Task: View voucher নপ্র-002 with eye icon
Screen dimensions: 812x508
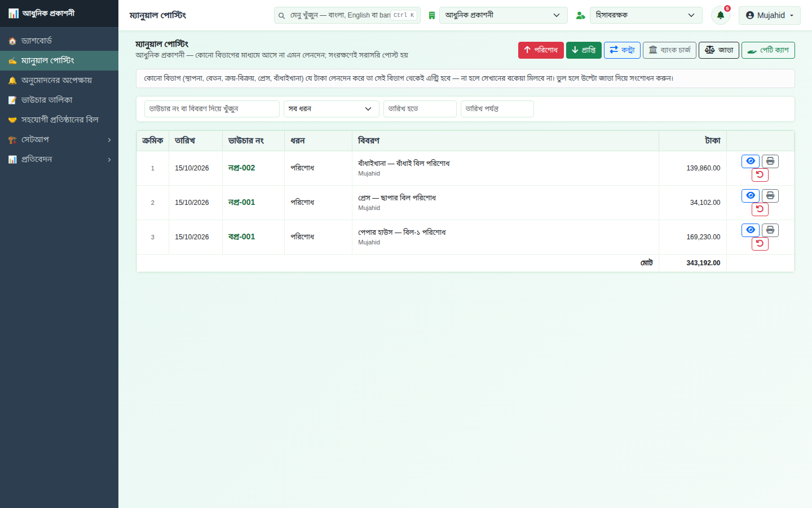Action: coord(750,161)
